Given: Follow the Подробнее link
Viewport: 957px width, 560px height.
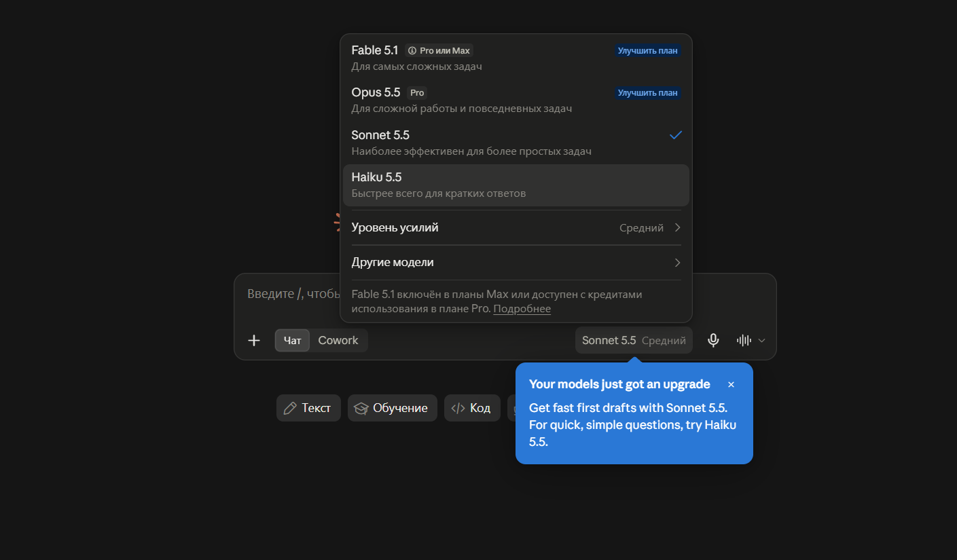Looking at the screenshot, I should point(522,309).
